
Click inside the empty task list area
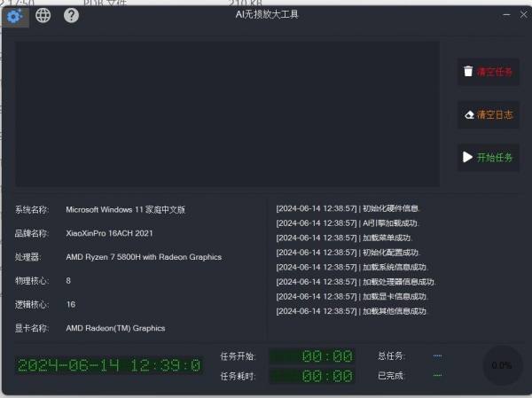point(227,114)
